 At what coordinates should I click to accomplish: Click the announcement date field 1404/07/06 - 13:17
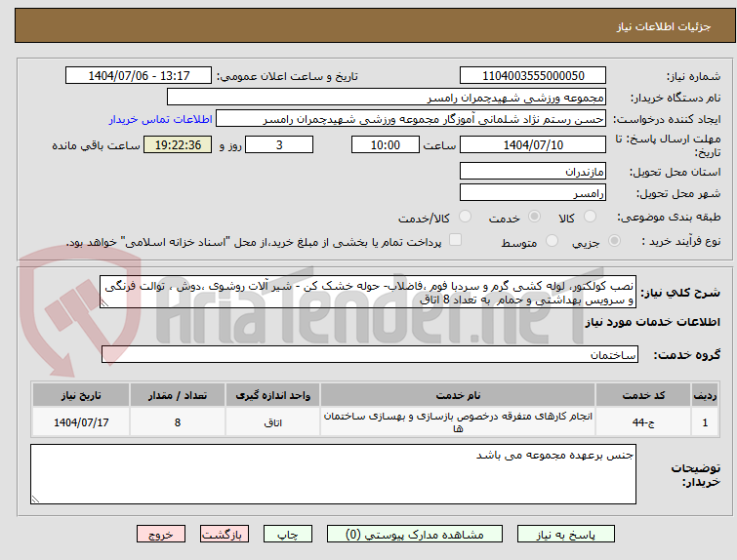[139, 76]
